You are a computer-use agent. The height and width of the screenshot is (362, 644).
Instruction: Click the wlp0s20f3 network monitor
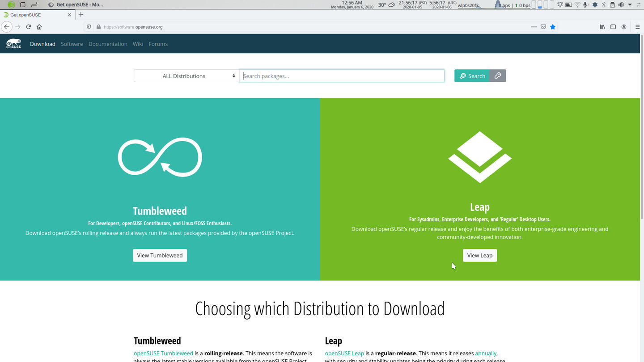494,5
